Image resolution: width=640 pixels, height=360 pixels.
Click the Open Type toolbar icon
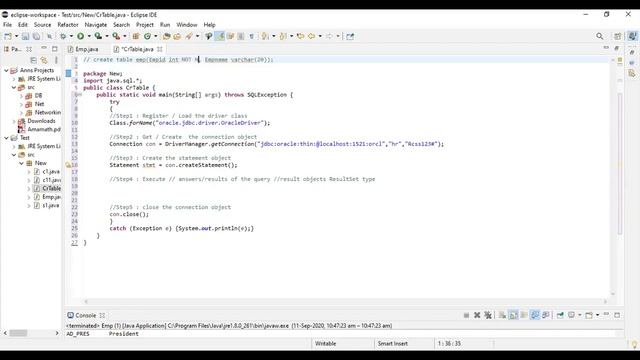tap(166, 36)
